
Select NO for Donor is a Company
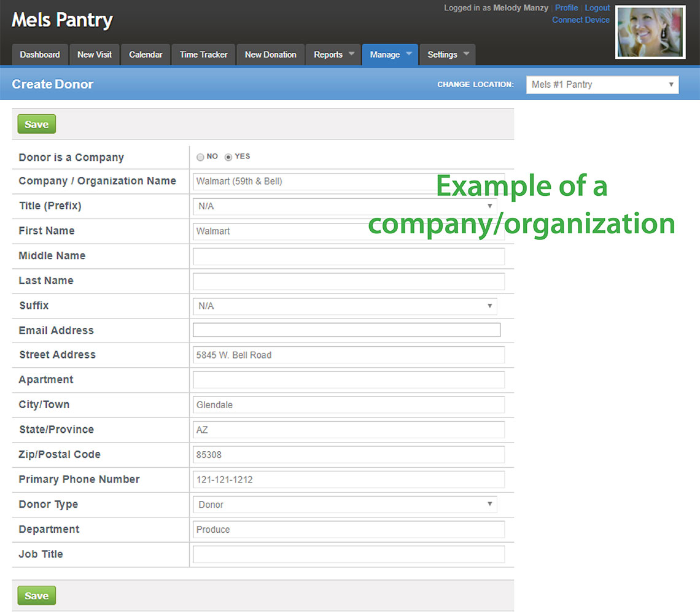point(200,157)
